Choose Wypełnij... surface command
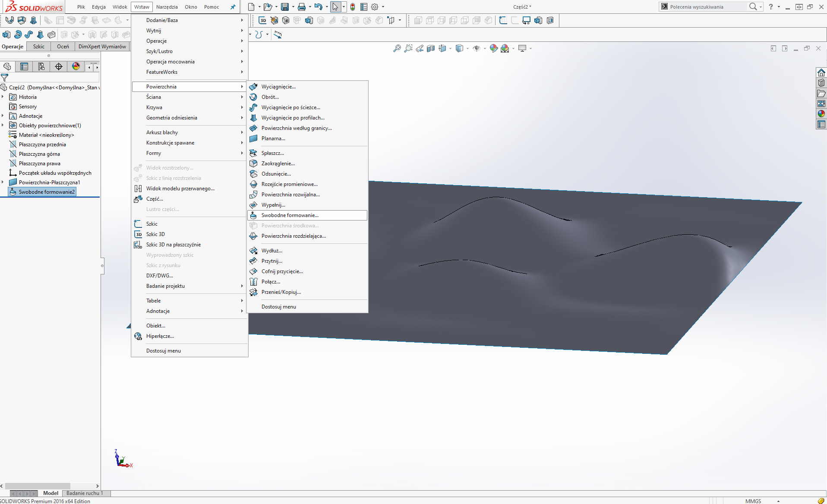This screenshot has width=827, height=504. click(x=307, y=205)
